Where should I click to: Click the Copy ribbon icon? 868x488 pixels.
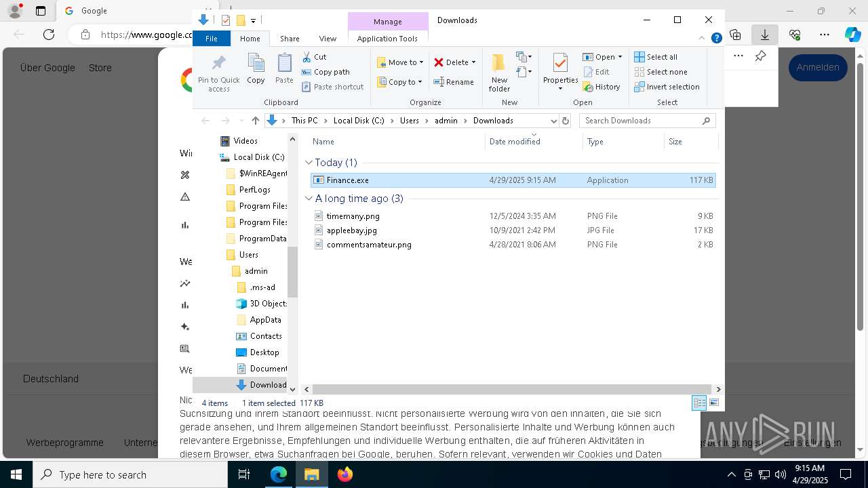pos(256,69)
